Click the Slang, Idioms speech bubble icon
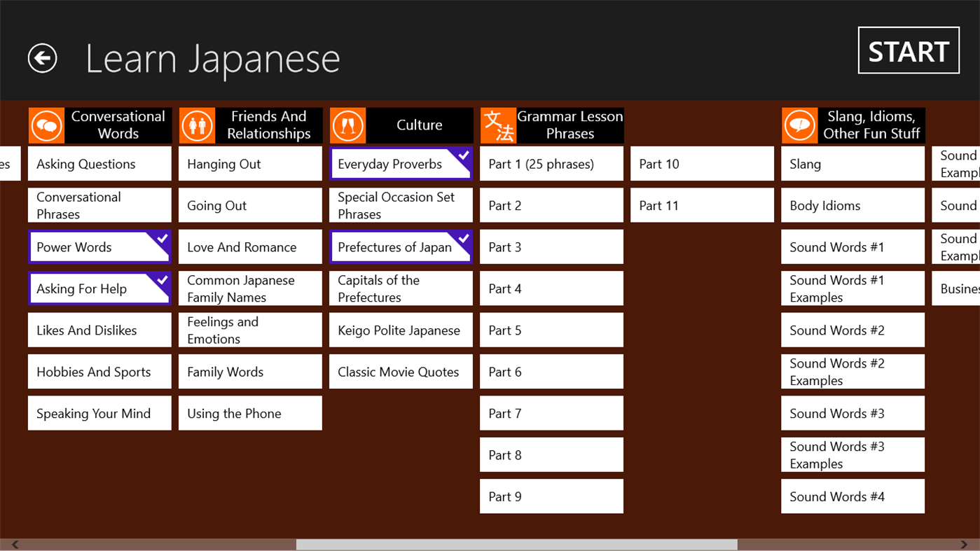 pos(799,125)
